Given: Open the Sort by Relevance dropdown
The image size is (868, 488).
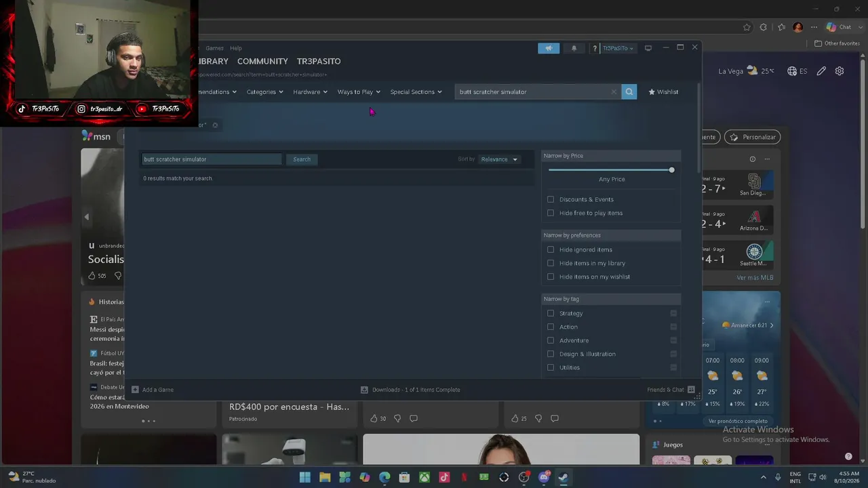Looking at the screenshot, I should 499,159.
